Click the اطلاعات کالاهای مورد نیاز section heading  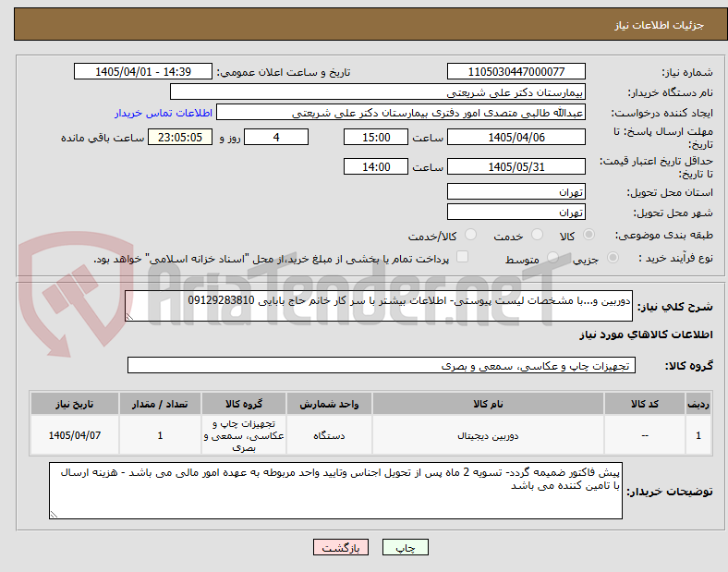(646, 335)
